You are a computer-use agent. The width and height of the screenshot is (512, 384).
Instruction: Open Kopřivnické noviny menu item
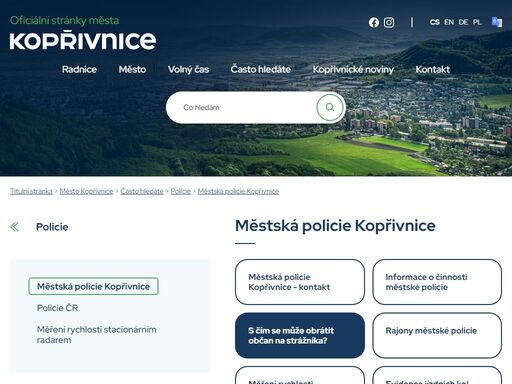[x=353, y=69]
